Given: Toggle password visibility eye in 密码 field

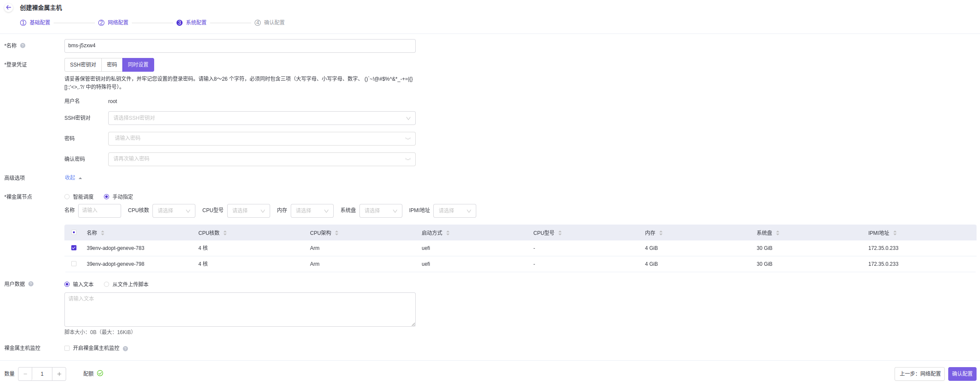Looking at the screenshot, I should pos(408,139).
